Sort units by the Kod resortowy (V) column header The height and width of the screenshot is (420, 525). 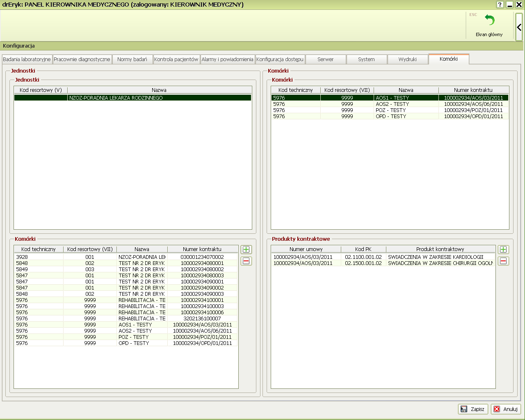click(41, 90)
